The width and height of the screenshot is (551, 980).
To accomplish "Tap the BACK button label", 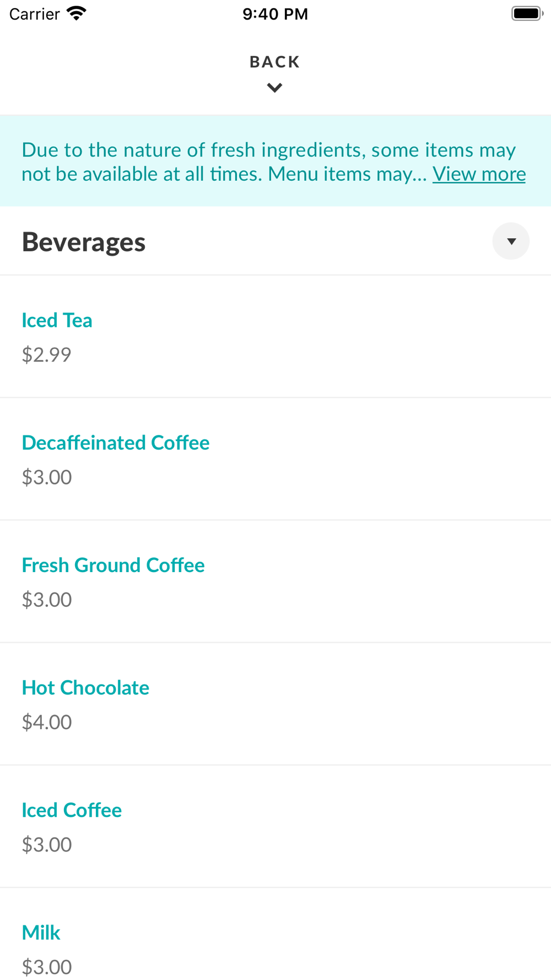I will tap(274, 62).
